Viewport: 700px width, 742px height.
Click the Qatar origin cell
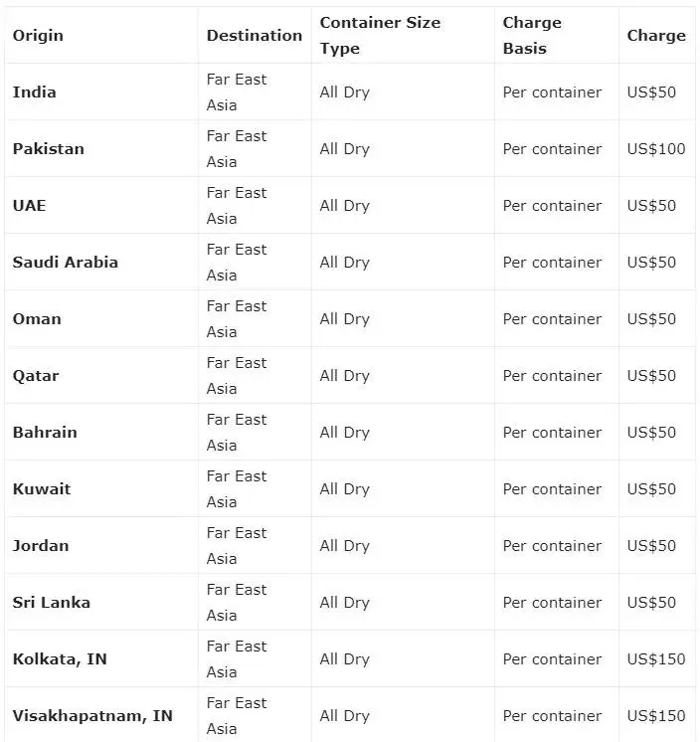click(x=36, y=375)
